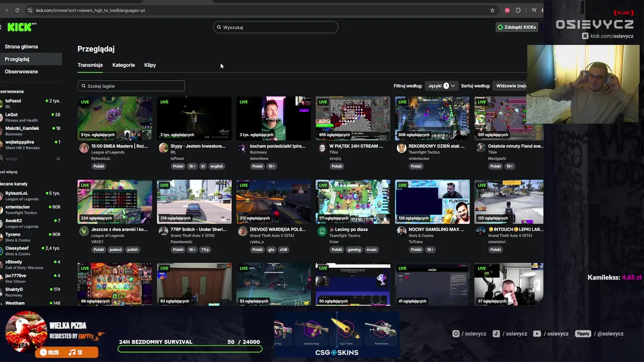Click the magnifier icon in the Szukaj tagów field

click(x=84, y=86)
